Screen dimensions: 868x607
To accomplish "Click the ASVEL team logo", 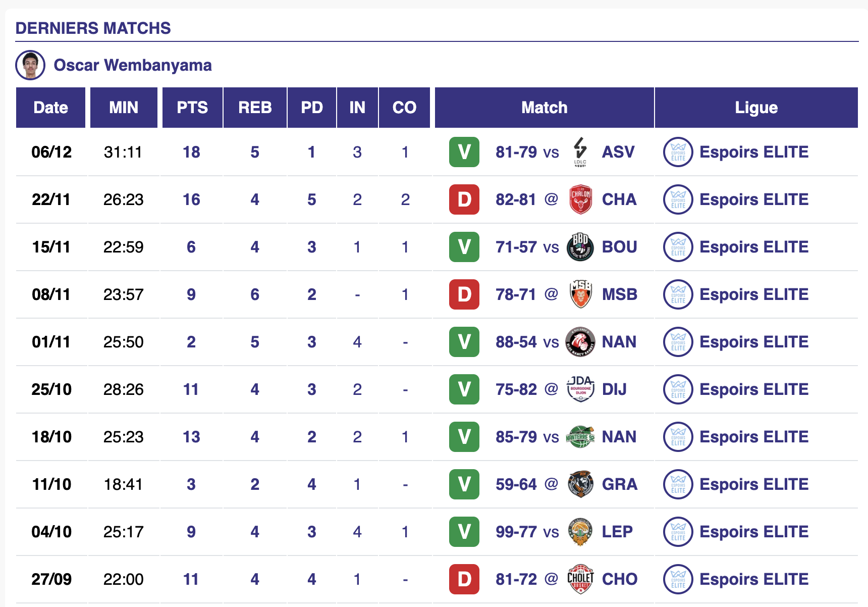I will tap(580, 151).
